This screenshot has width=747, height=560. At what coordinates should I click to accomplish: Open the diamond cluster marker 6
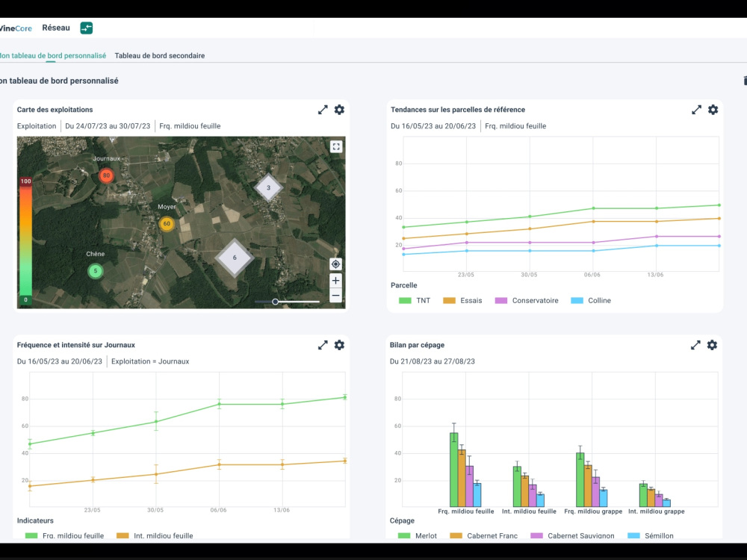(x=235, y=258)
